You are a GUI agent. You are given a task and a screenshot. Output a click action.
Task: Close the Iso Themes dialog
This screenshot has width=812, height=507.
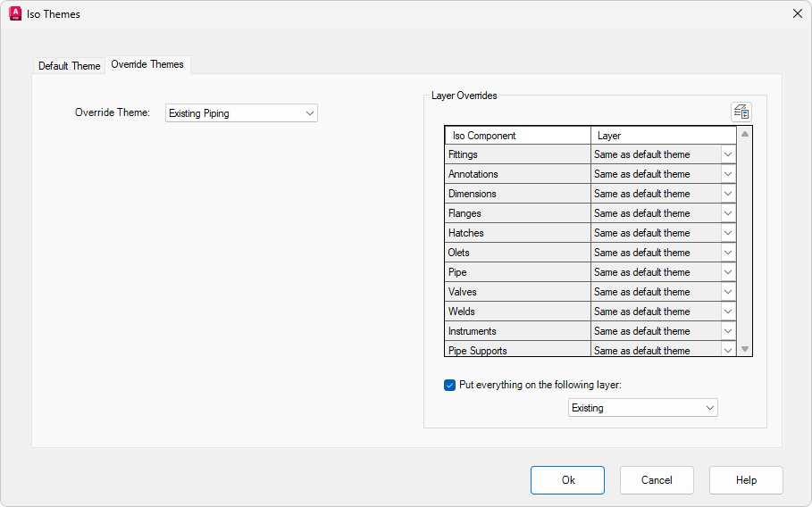797,14
